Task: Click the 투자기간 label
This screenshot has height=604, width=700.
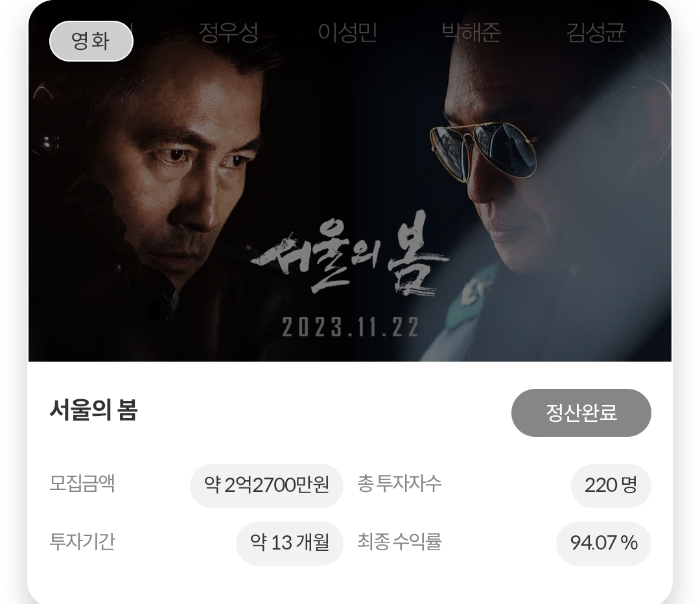Action: [x=82, y=542]
